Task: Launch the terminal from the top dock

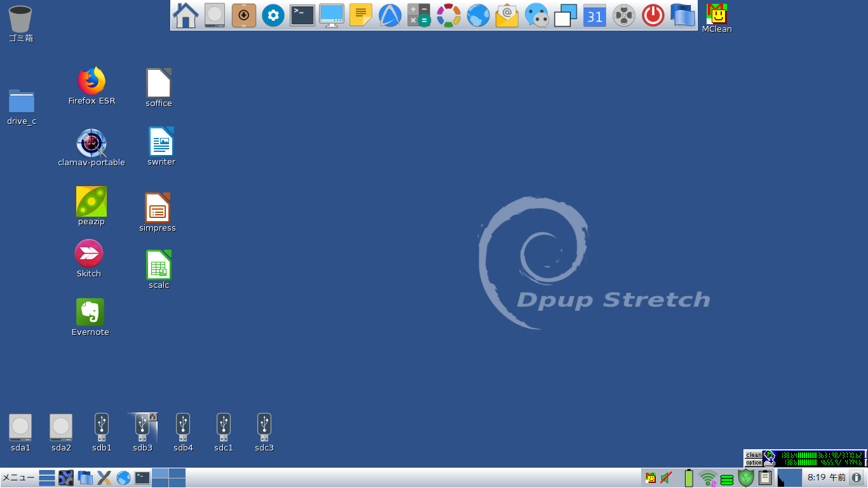Action: click(x=302, y=15)
